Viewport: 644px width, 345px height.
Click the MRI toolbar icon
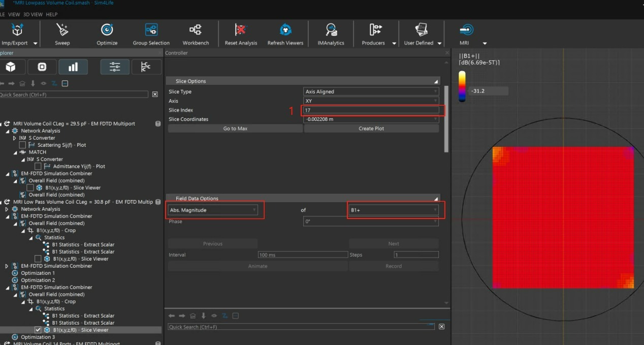[466, 30]
